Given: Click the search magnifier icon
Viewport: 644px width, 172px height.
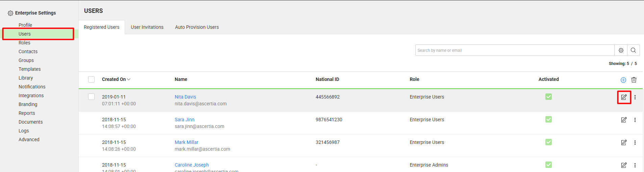Looking at the screenshot, I should pyautogui.click(x=633, y=50).
